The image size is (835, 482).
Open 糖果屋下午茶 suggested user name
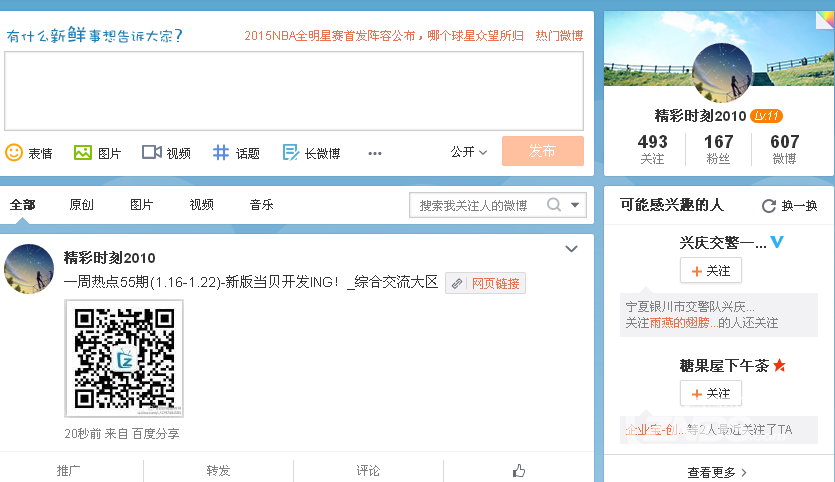(x=724, y=366)
